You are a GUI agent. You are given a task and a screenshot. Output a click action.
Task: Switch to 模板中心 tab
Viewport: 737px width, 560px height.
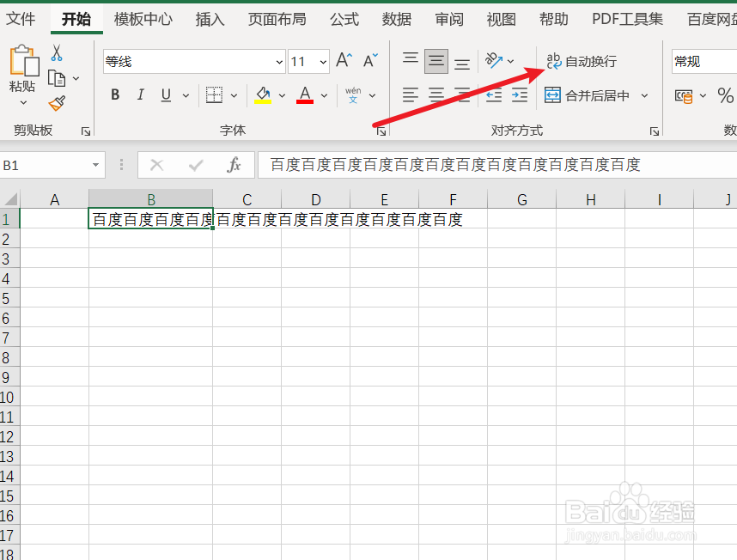click(143, 19)
